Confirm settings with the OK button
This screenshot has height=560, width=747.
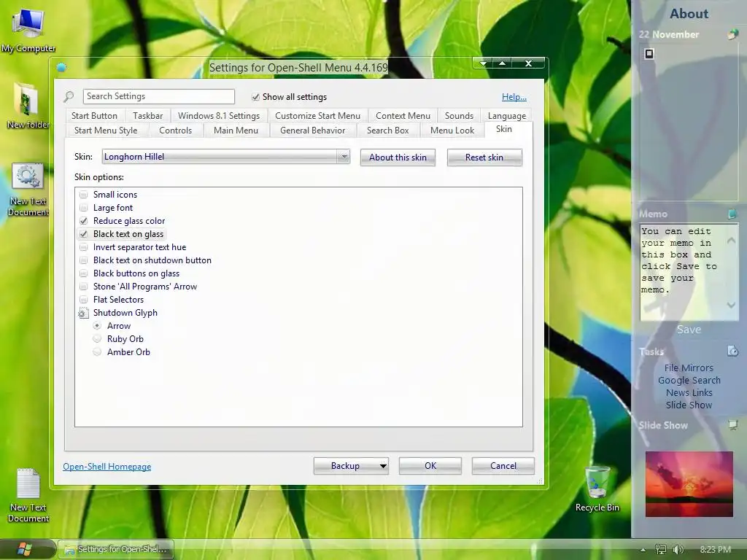(430, 466)
